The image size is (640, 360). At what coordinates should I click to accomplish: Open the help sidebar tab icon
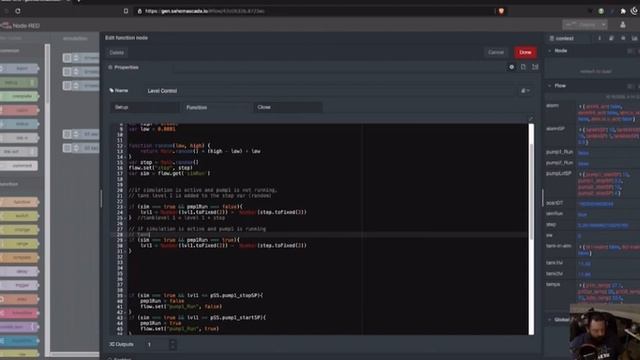tap(611, 38)
